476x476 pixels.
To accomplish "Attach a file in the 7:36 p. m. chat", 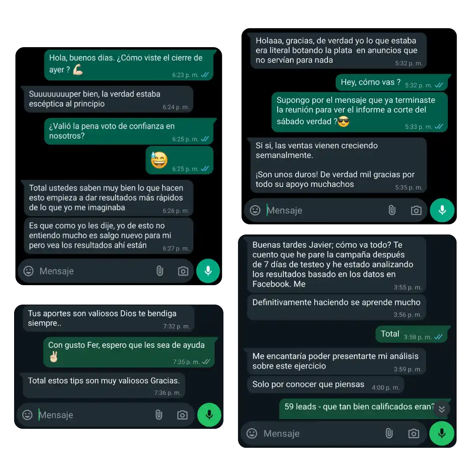I will pos(159,415).
